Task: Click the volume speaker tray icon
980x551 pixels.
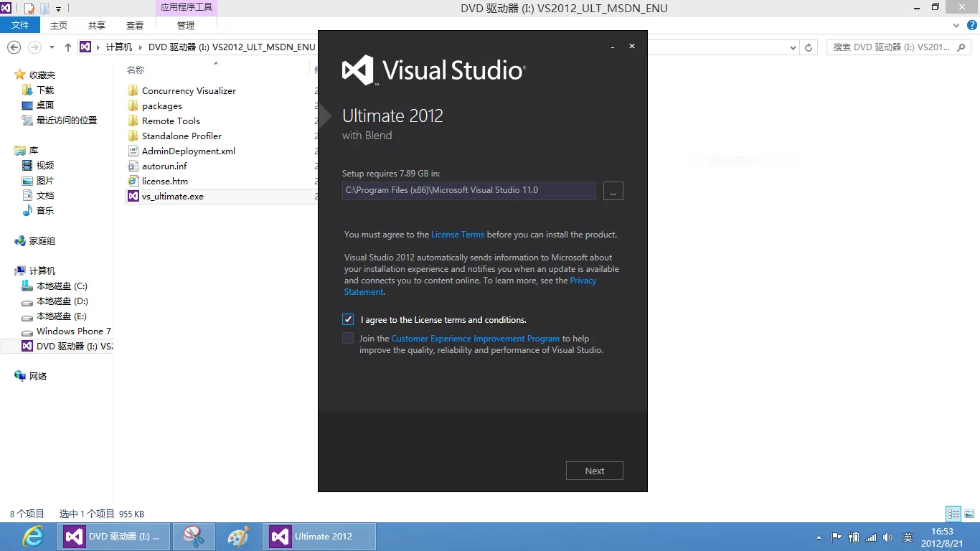Action: click(x=887, y=537)
